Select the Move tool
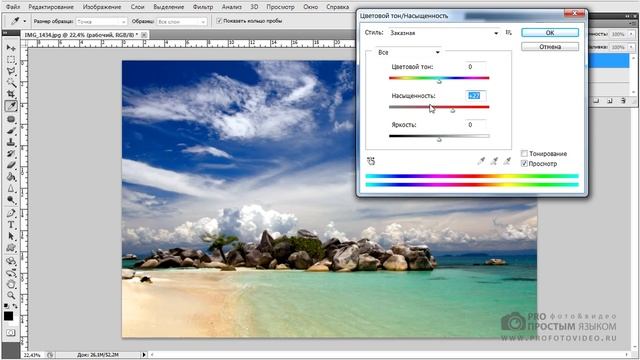 [x=11, y=48]
